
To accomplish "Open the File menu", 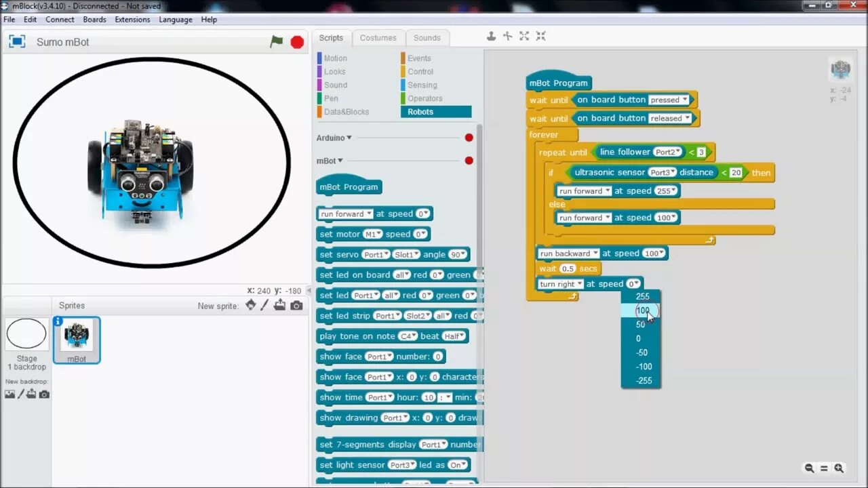I will 9,20.
